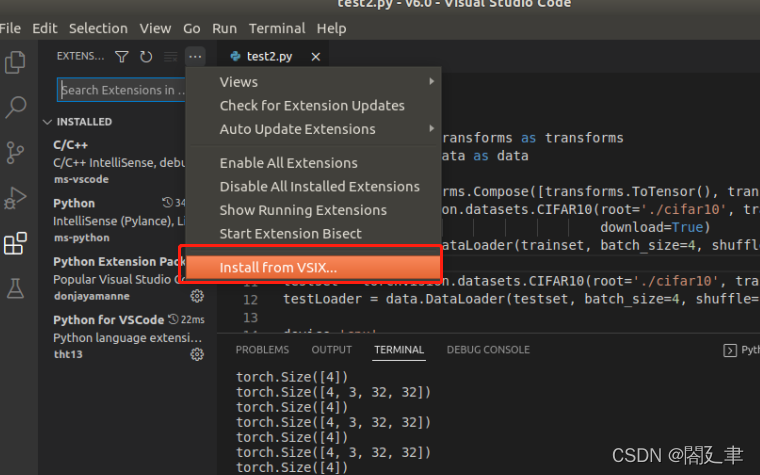Expand the Views submenu
The width and height of the screenshot is (760, 475).
click(431, 81)
